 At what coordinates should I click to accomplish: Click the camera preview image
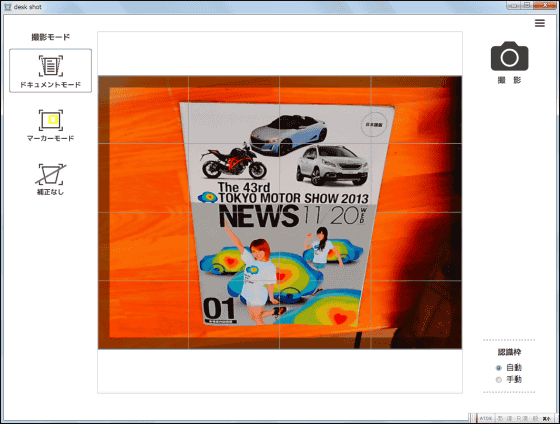coord(280,212)
